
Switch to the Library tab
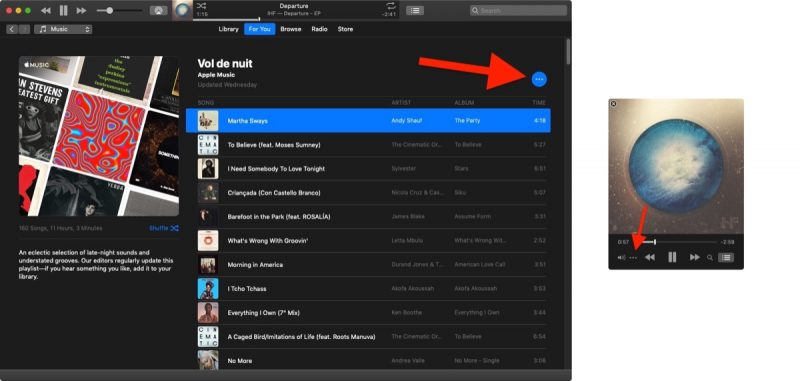(x=228, y=29)
